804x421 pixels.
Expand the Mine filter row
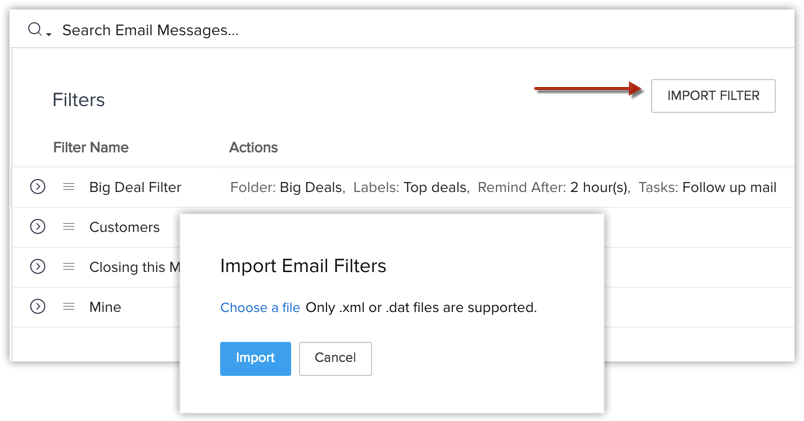(38, 307)
